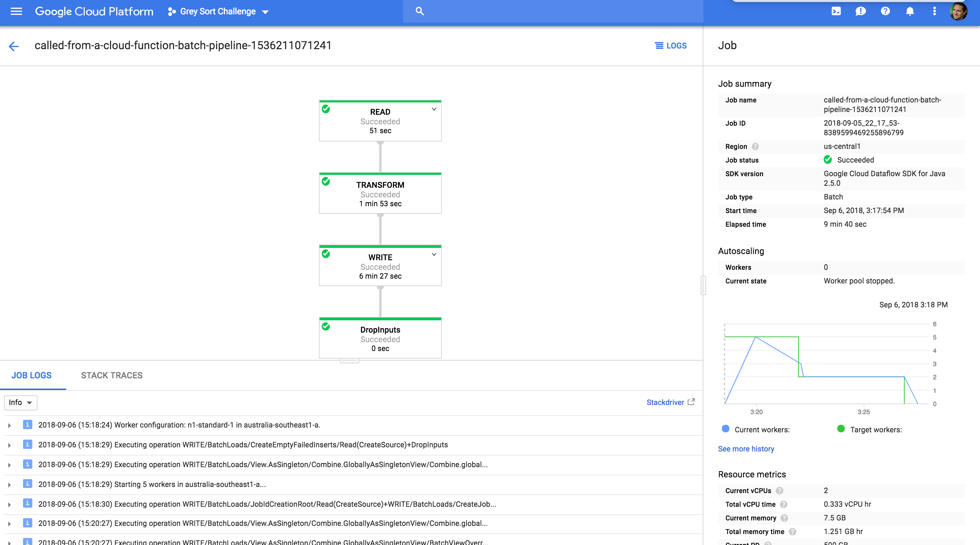The image size is (980, 545).
Task: Click the info icon on the Worker configuration log
Action: click(x=27, y=425)
